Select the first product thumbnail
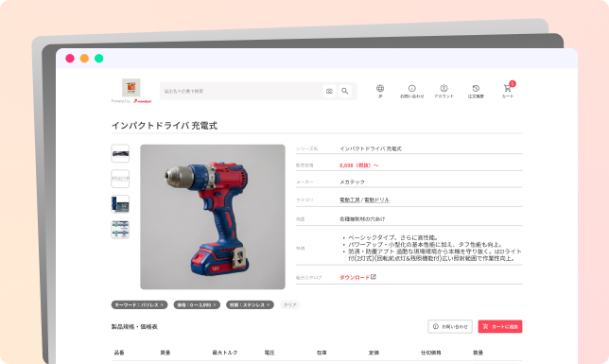This screenshot has width=609, height=364. [x=120, y=153]
